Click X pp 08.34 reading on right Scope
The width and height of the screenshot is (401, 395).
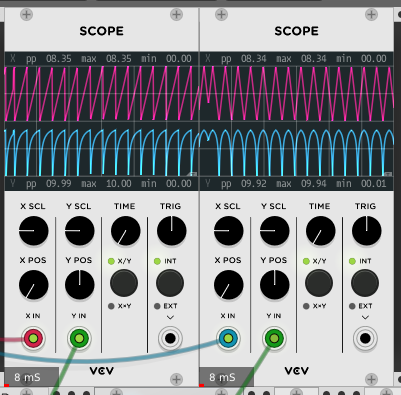[244, 59]
